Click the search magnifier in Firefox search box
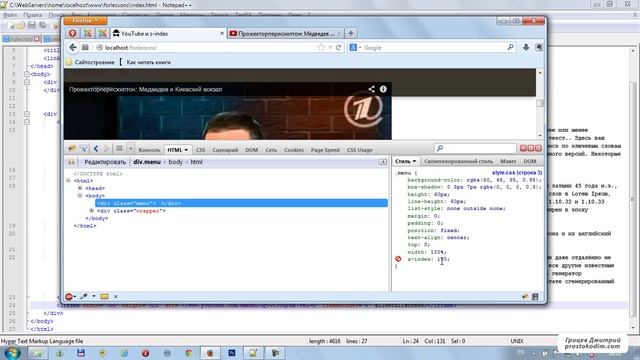 510,47
